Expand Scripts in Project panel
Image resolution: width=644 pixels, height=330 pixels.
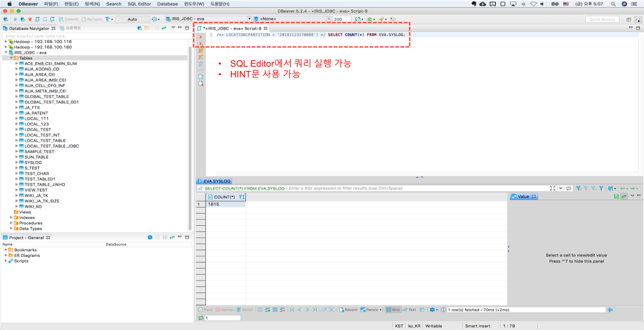click(6, 261)
